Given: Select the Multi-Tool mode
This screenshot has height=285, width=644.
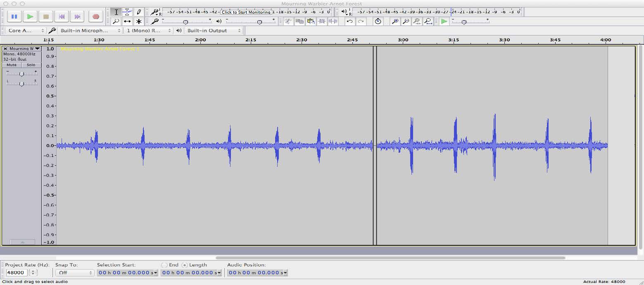Looking at the screenshot, I should click(138, 21).
